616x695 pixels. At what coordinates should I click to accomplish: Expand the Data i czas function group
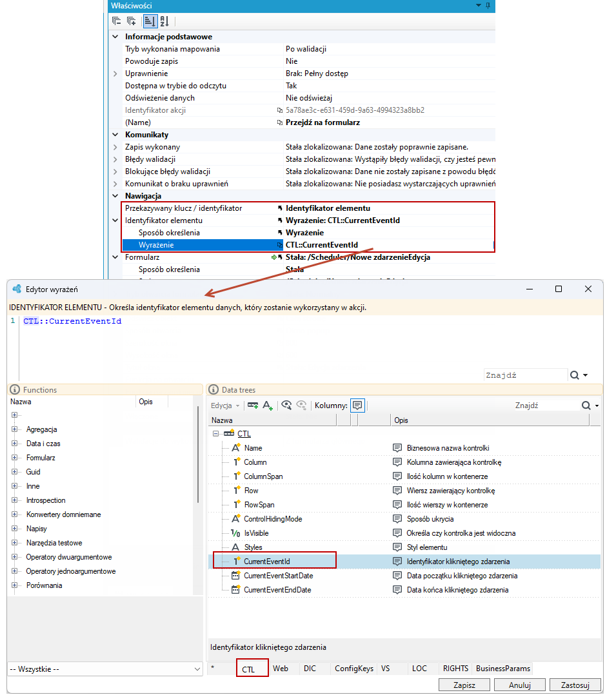pos(15,444)
